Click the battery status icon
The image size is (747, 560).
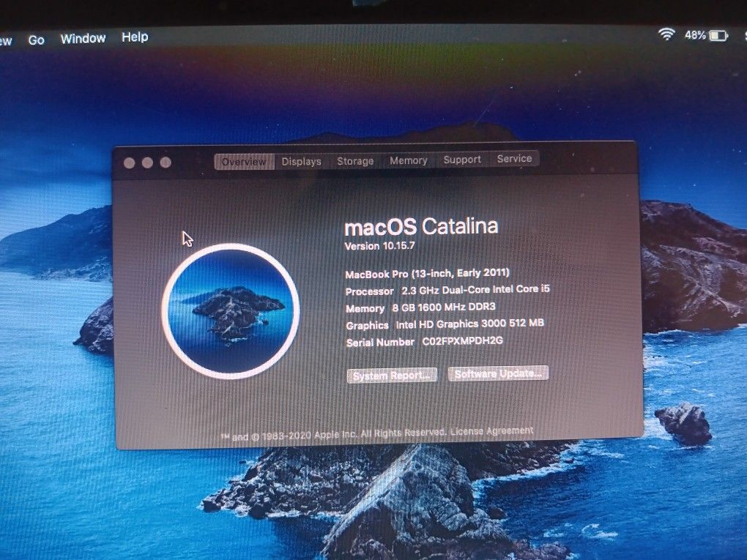coord(718,36)
